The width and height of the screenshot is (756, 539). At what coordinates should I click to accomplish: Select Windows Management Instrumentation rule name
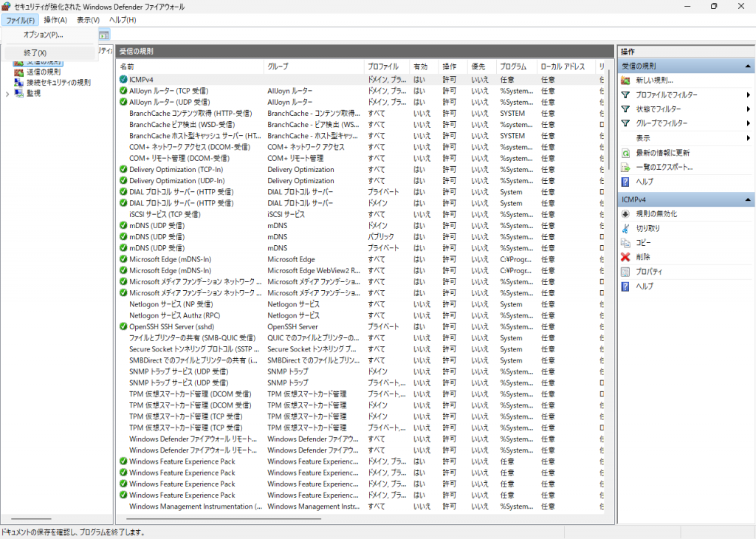195,507
